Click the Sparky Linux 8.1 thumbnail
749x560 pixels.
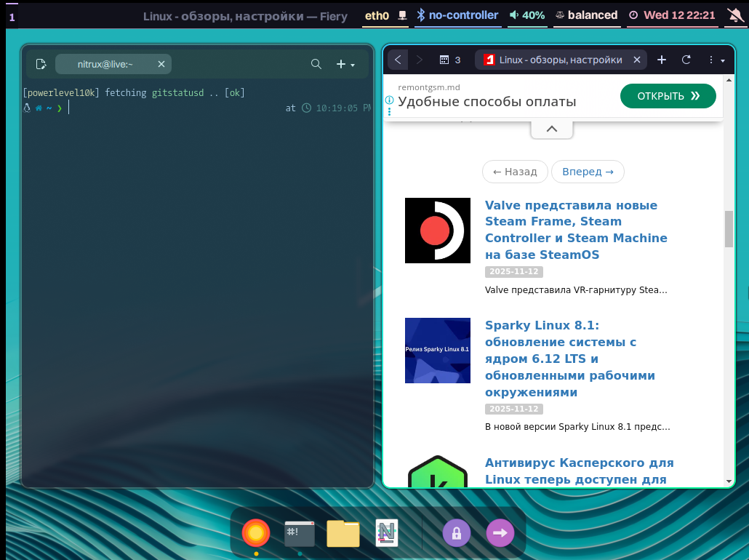(438, 351)
